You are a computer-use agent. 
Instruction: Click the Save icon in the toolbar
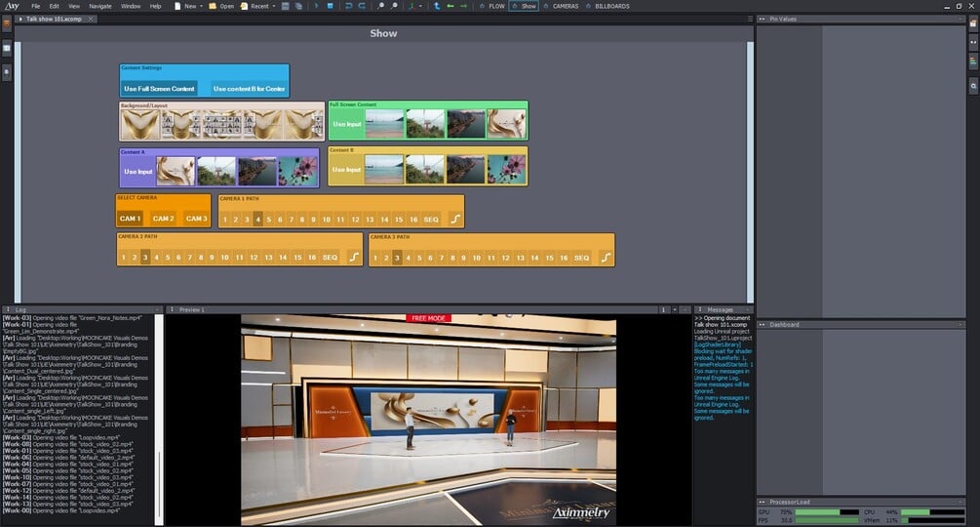[286, 6]
